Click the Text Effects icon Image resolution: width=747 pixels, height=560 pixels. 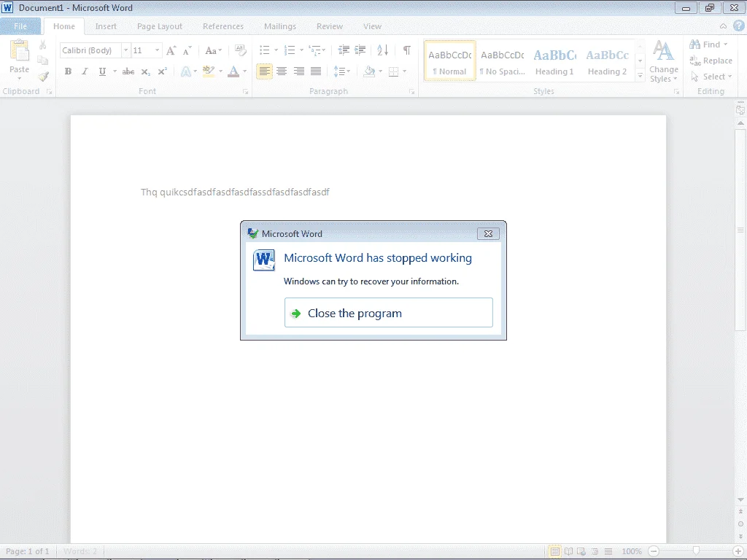[x=186, y=71]
